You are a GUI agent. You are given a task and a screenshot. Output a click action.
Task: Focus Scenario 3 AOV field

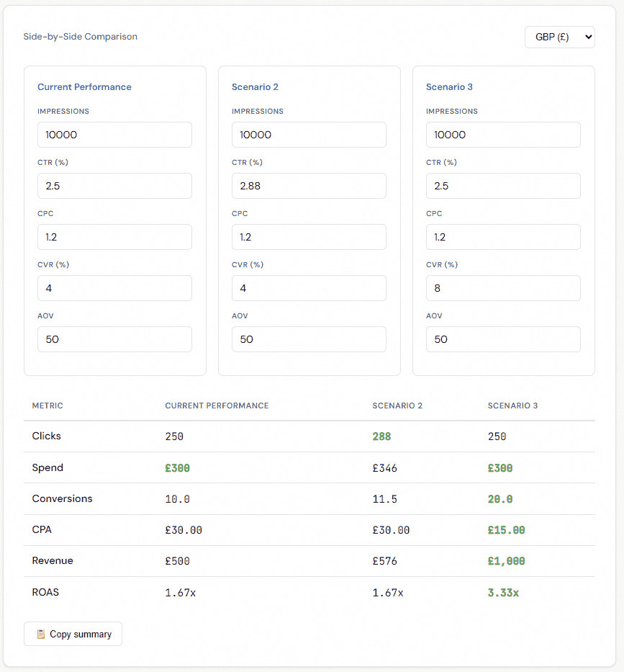pyautogui.click(x=503, y=339)
